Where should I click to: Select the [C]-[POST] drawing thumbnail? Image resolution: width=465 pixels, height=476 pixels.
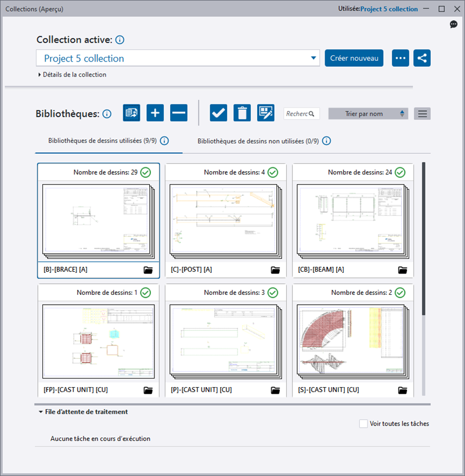click(x=225, y=222)
